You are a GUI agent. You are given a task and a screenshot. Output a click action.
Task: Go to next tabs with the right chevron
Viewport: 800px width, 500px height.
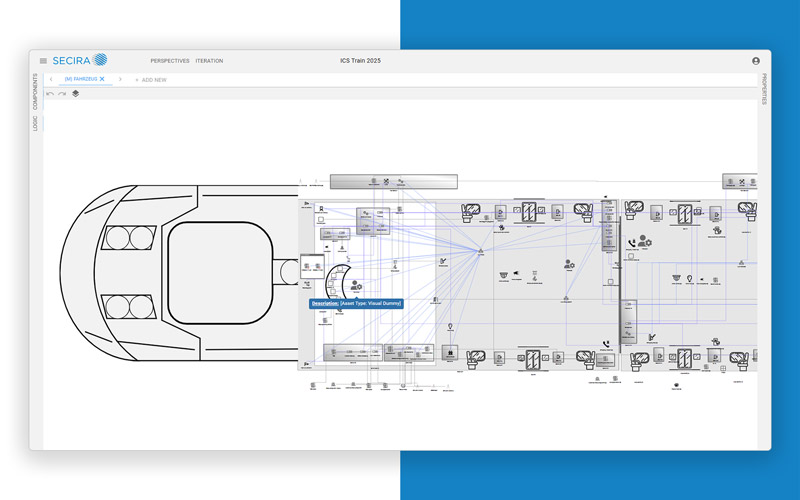(120, 79)
